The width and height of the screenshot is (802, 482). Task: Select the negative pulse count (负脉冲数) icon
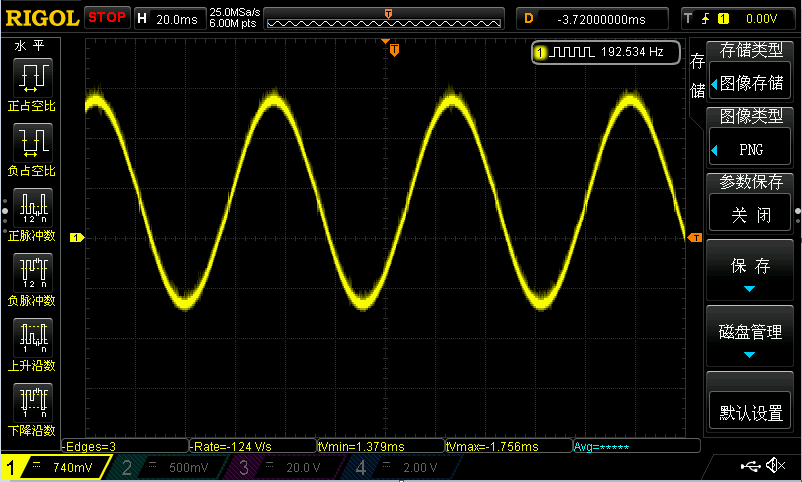[33, 273]
